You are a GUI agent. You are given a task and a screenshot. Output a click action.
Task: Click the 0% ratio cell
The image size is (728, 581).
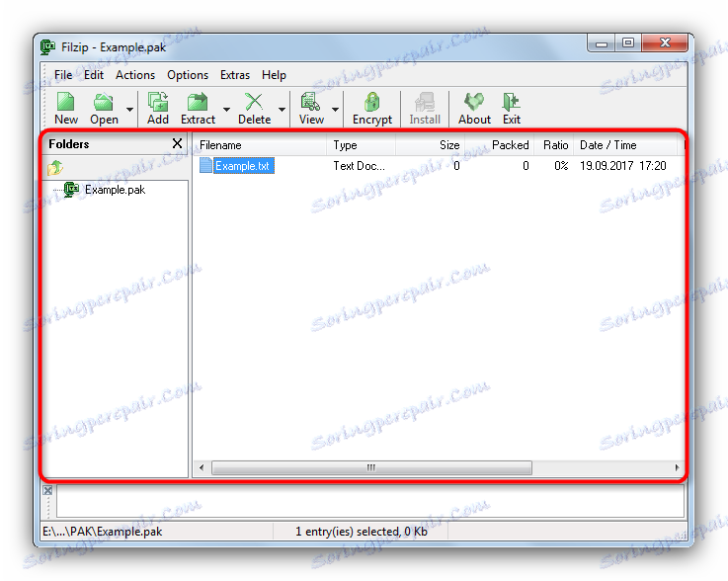tap(561, 166)
